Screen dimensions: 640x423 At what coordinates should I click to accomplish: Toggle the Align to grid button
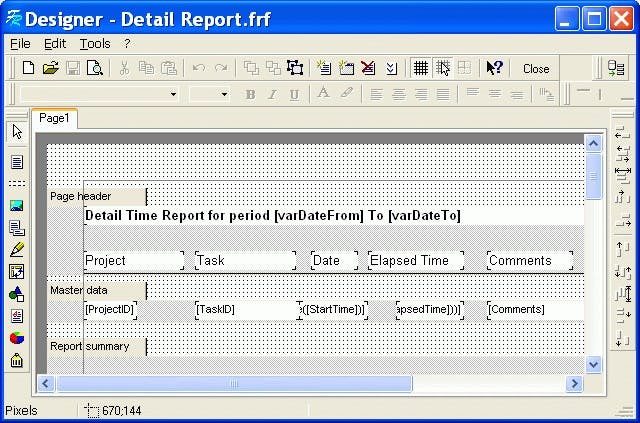(443, 68)
